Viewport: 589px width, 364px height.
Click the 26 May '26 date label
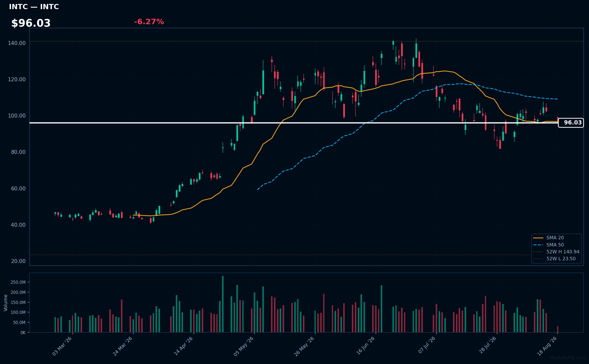[304, 346]
